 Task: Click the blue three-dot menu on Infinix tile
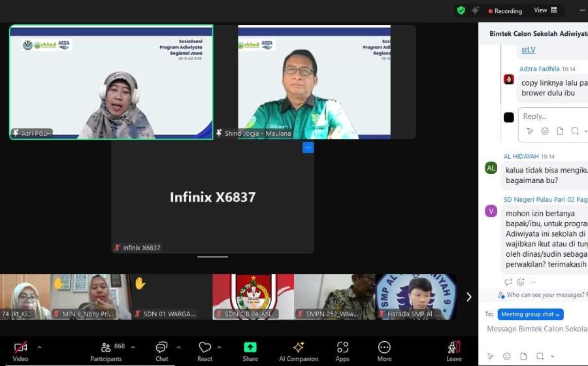[x=308, y=148]
